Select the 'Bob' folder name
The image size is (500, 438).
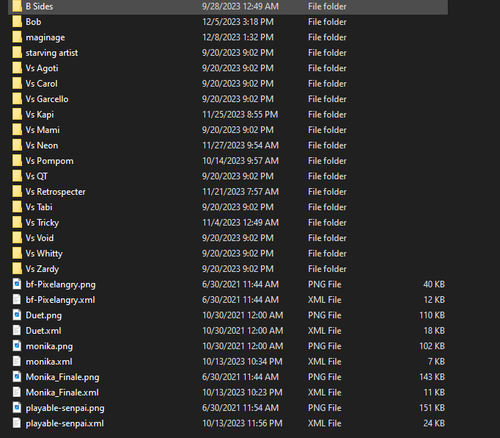pyautogui.click(x=33, y=22)
